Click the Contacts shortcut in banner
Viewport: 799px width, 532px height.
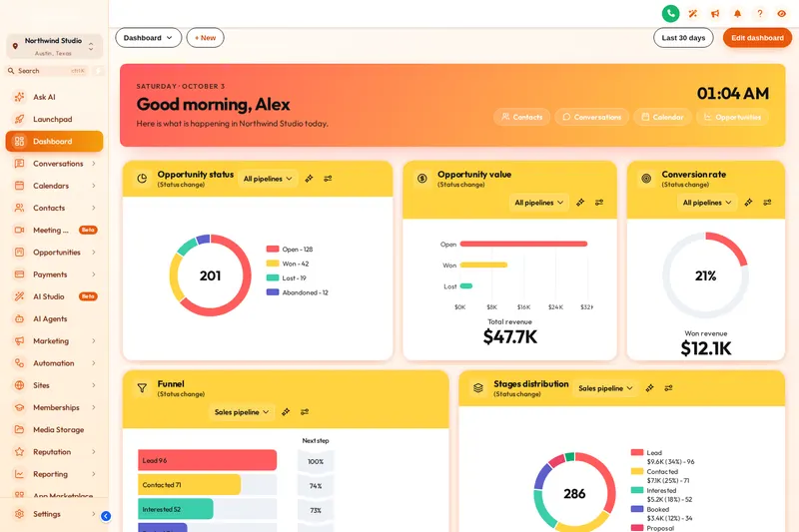[x=521, y=117]
